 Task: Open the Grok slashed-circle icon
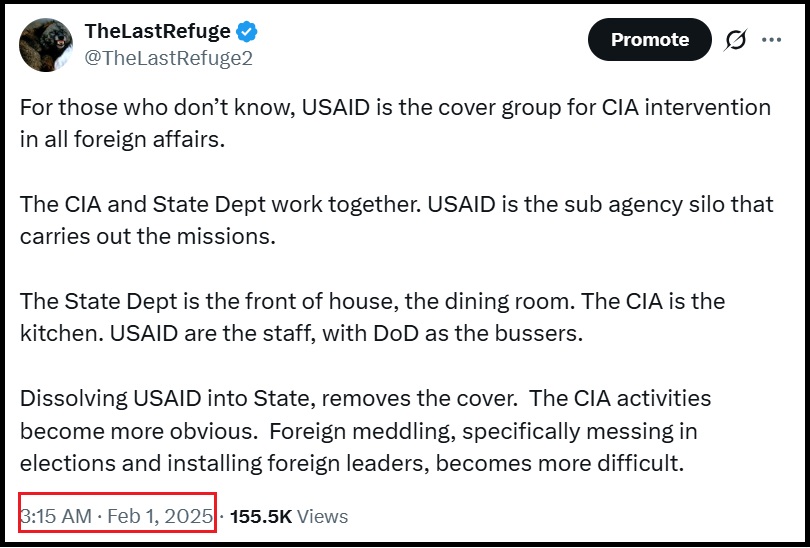(x=735, y=40)
